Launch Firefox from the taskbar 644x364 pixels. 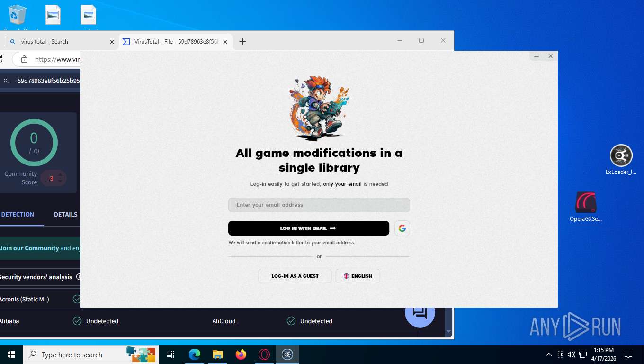pos(241,355)
